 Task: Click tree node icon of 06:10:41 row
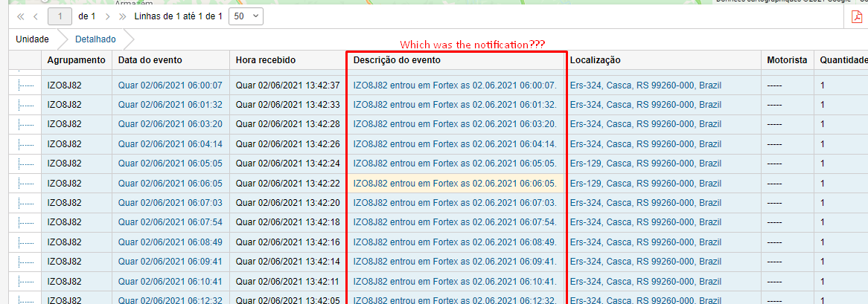click(26, 282)
